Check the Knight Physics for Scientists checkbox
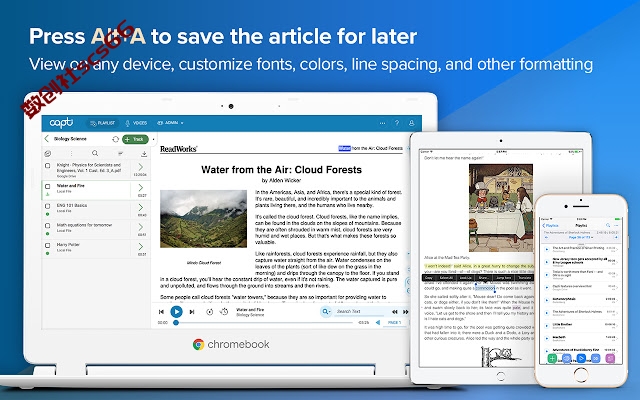This screenshot has height=400, width=640. tap(47, 166)
